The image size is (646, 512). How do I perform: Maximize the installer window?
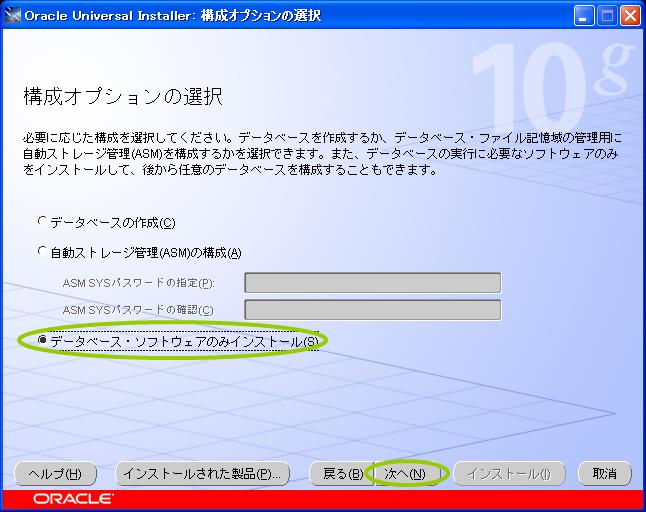click(x=607, y=16)
